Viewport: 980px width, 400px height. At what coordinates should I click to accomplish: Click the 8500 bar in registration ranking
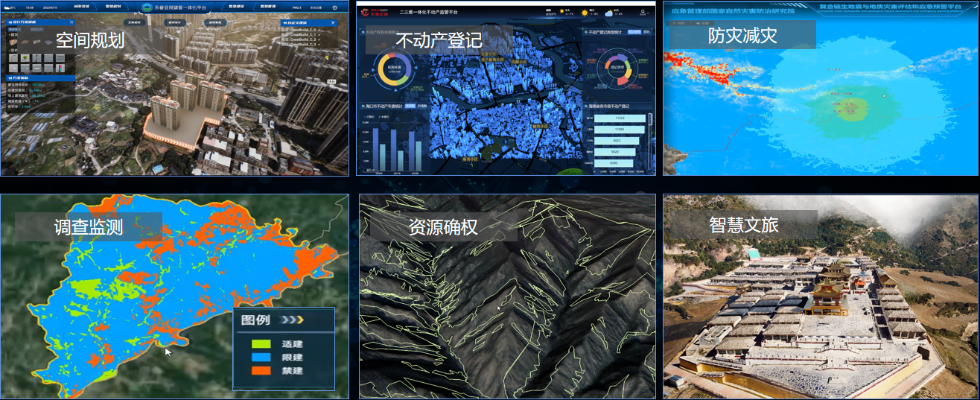614,163
